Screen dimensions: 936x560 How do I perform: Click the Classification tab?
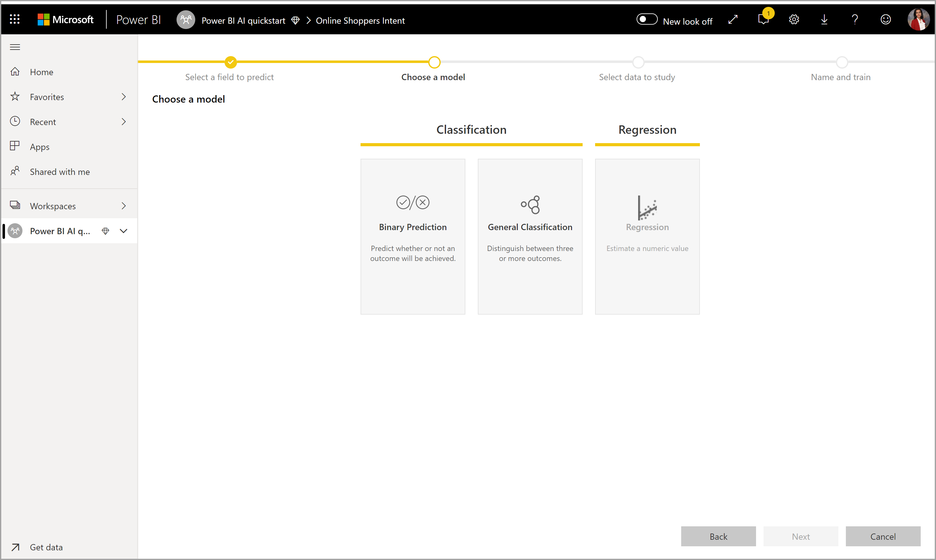[471, 129]
